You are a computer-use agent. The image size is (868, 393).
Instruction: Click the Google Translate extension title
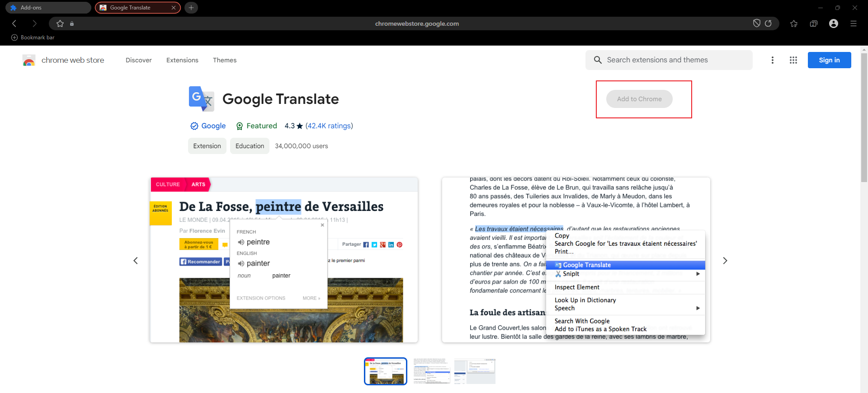coord(281,99)
